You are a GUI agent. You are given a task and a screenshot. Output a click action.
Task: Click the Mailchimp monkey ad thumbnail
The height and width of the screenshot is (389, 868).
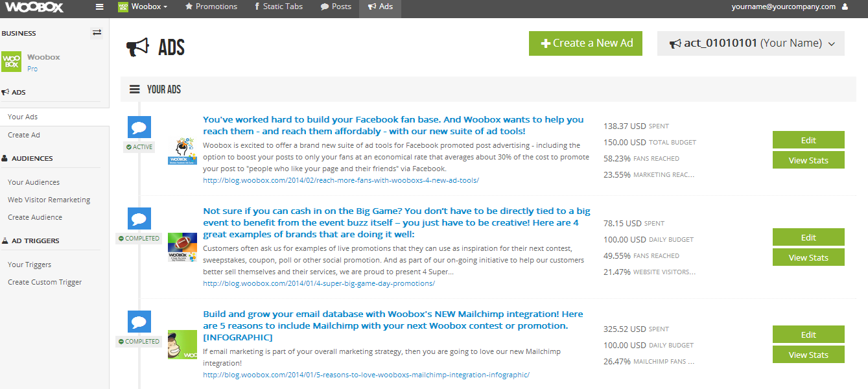tap(182, 345)
